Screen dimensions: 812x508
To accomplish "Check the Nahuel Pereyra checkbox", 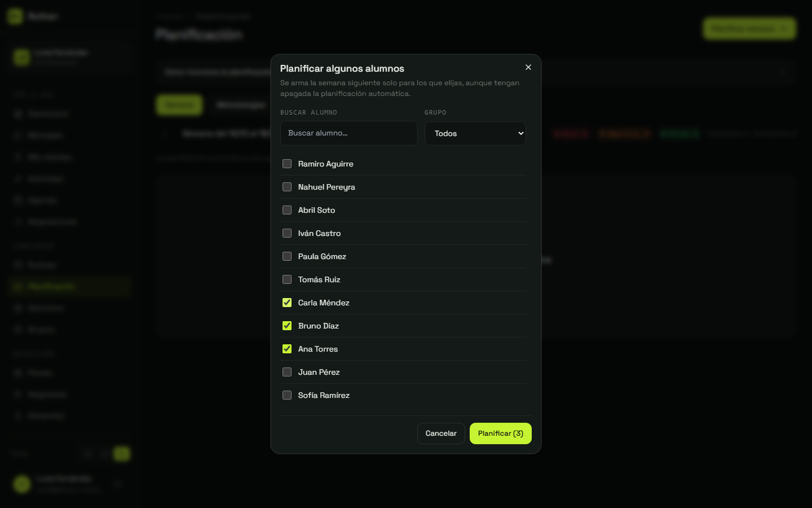I will [x=287, y=187].
